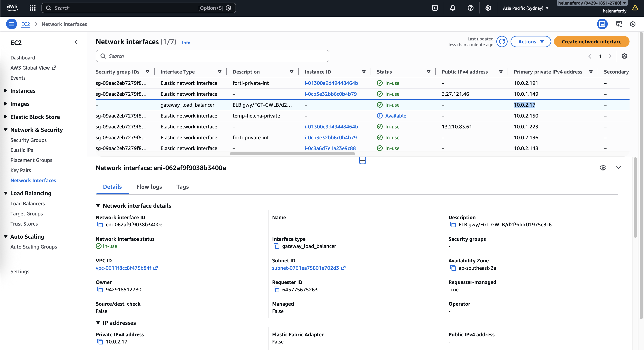Open the Actions dropdown
The width and height of the screenshot is (644, 350).
(x=531, y=42)
